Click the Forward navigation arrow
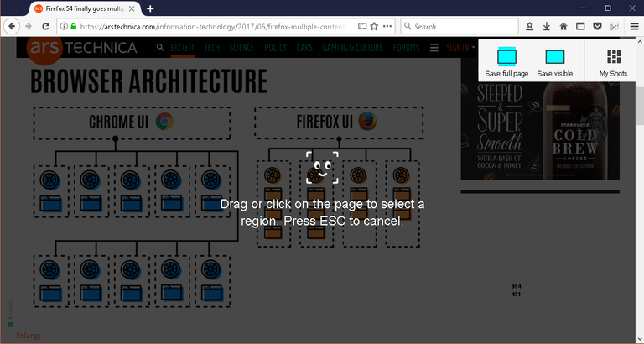 click(x=29, y=27)
